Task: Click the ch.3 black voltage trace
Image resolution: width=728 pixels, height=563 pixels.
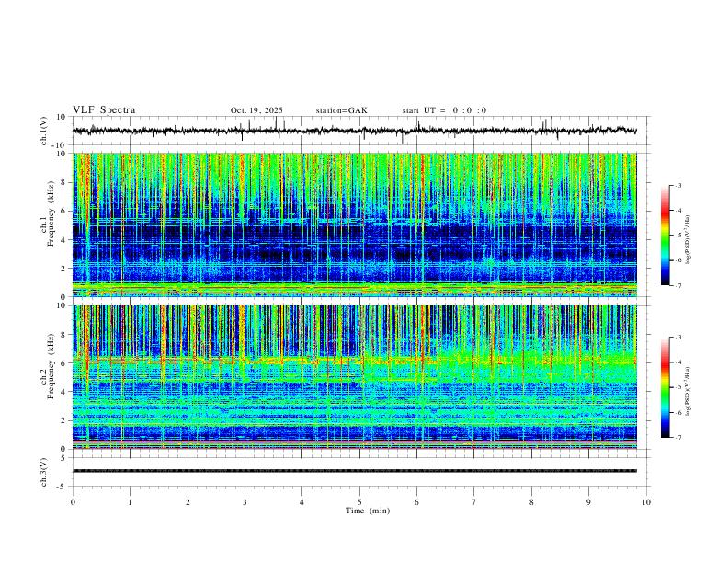Action: pyautogui.click(x=354, y=471)
